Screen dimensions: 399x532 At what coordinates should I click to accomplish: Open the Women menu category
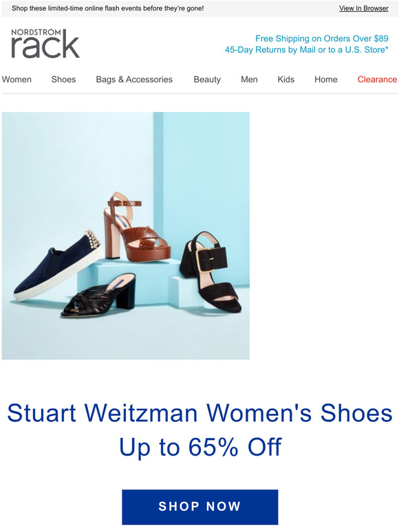[x=17, y=80]
